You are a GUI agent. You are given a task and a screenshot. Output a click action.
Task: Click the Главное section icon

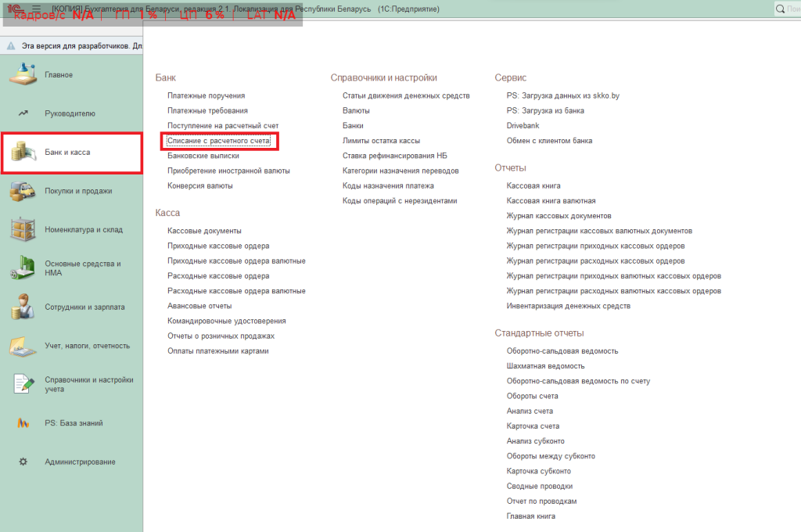(x=23, y=74)
